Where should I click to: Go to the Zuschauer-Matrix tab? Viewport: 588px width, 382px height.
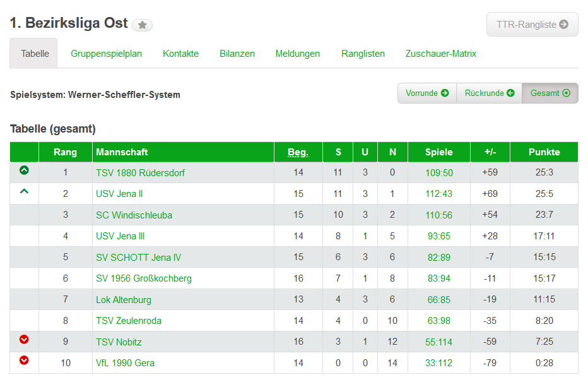coord(441,54)
